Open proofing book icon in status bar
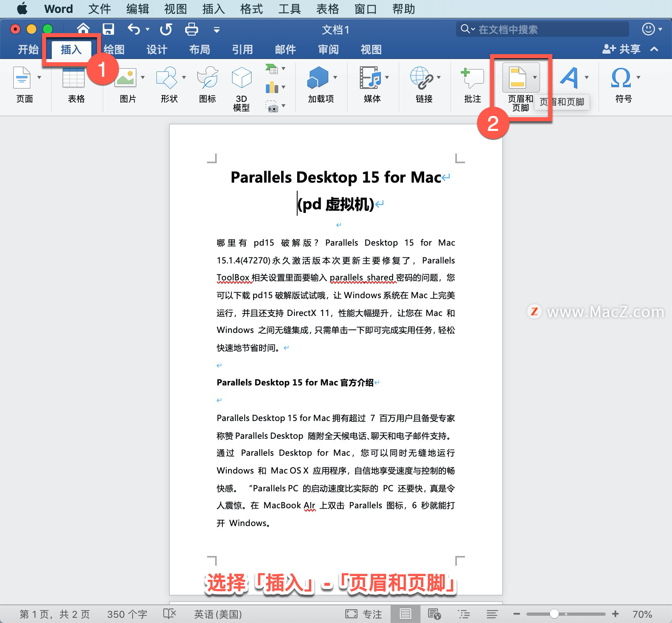The height and width of the screenshot is (623, 672). [170, 614]
